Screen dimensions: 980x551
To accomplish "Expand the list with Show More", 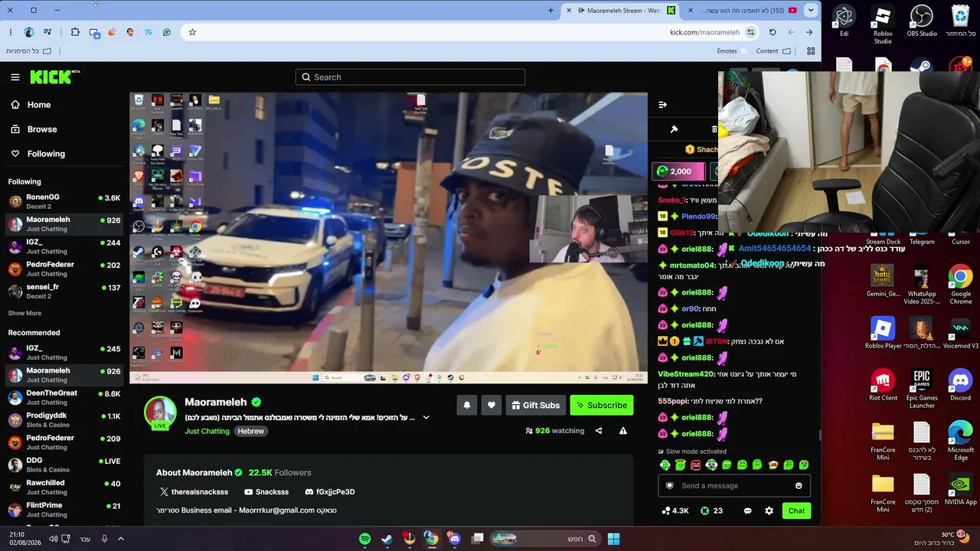I will click(24, 313).
